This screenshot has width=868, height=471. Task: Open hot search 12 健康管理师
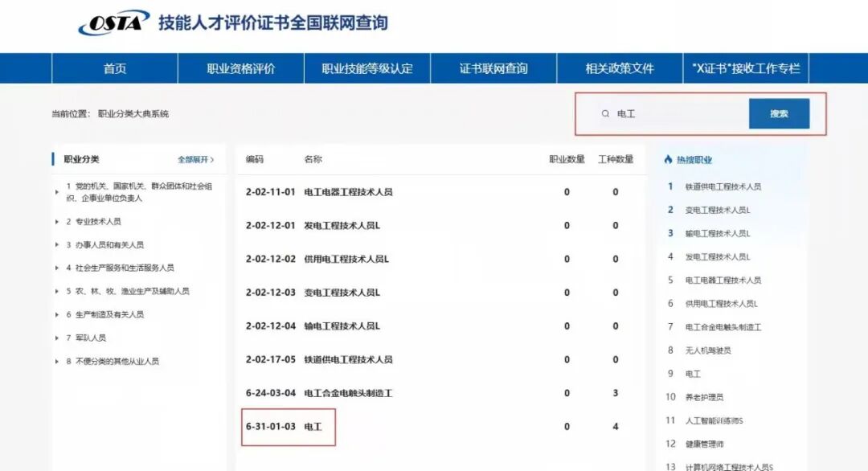[x=704, y=444]
